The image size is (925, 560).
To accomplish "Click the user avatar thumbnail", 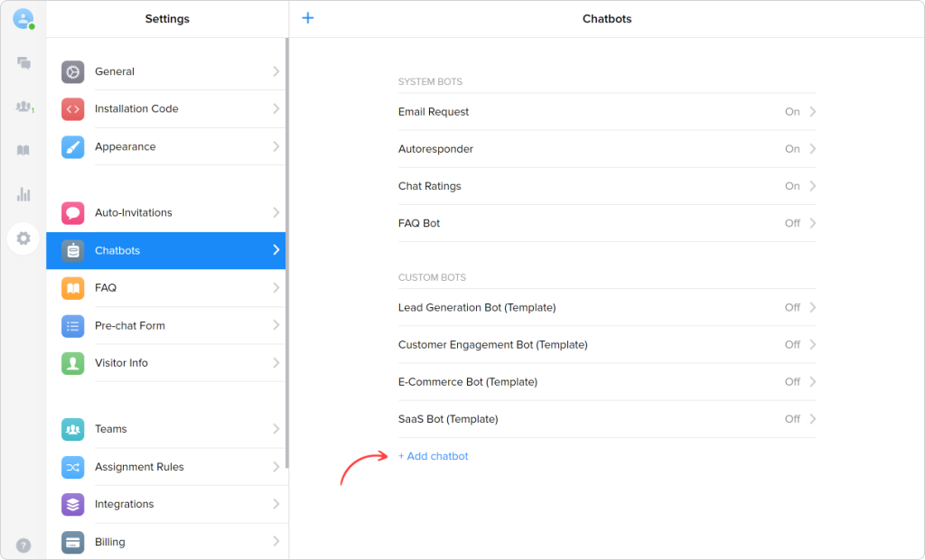I will [x=22, y=19].
